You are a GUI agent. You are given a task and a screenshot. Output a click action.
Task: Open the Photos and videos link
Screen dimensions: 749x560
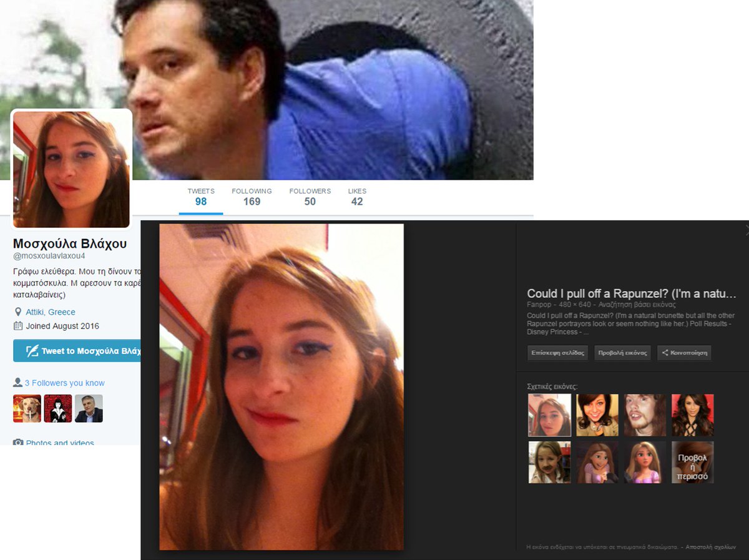click(60, 443)
